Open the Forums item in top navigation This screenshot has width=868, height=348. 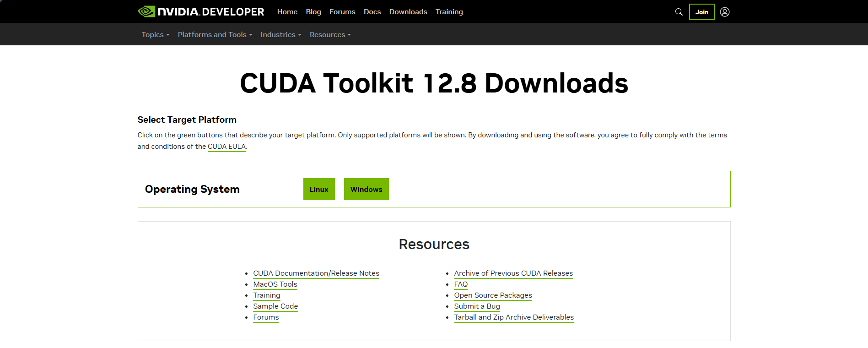(342, 12)
